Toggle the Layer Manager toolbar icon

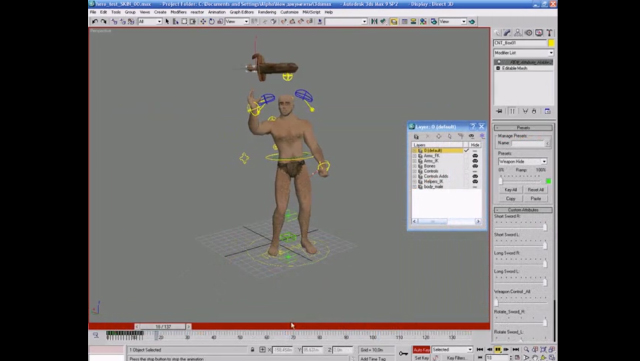[x=393, y=21]
